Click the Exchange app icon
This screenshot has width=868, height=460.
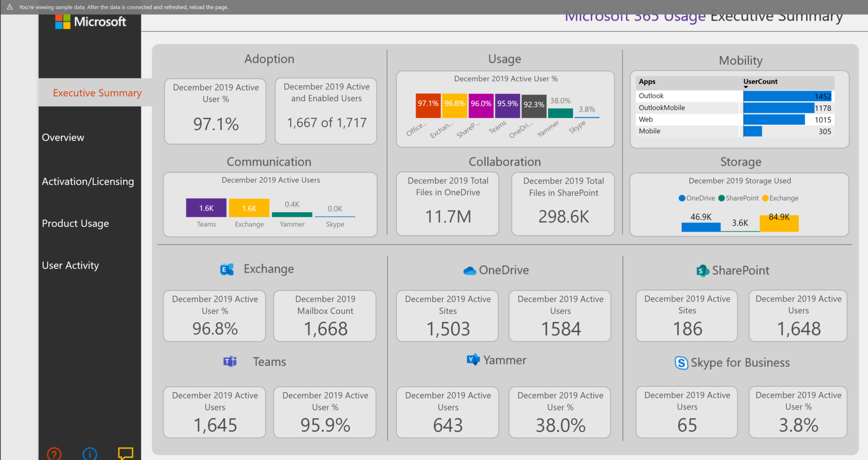(x=227, y=269)
